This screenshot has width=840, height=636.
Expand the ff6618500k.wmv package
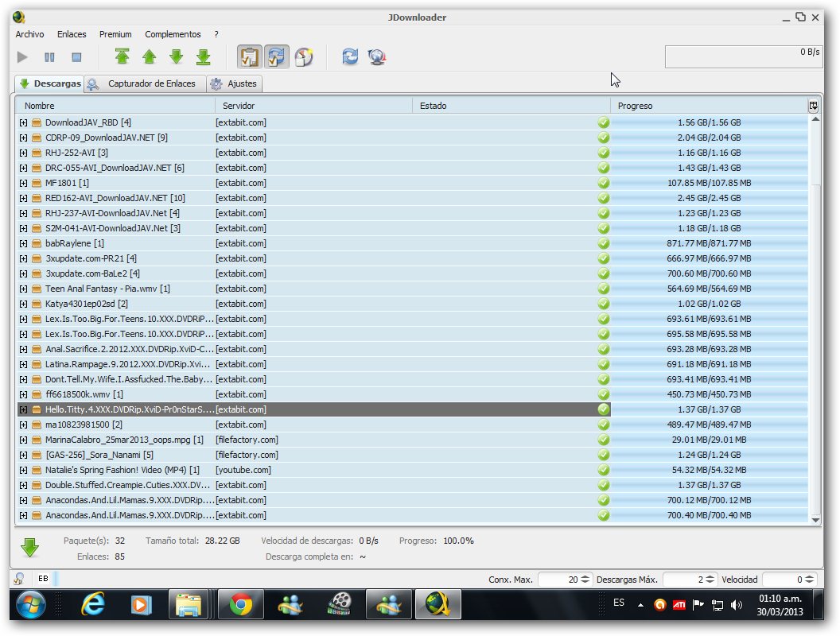click(24, 394)
